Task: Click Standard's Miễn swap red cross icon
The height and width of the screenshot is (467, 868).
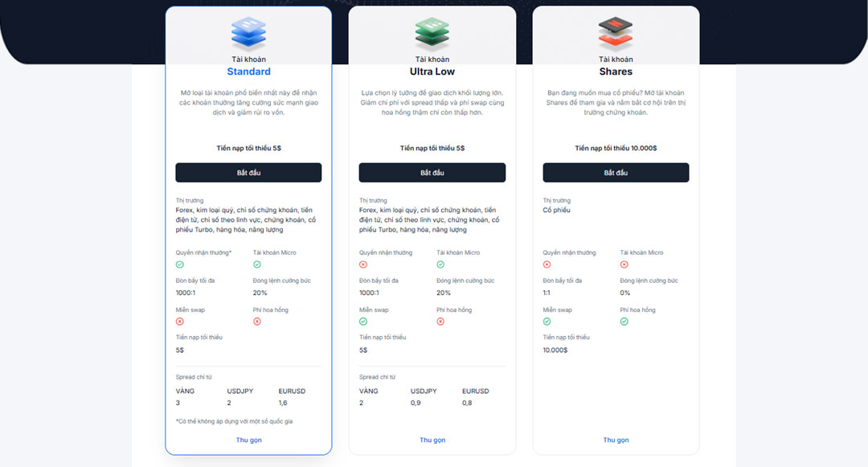Action: tap(180, 322)
